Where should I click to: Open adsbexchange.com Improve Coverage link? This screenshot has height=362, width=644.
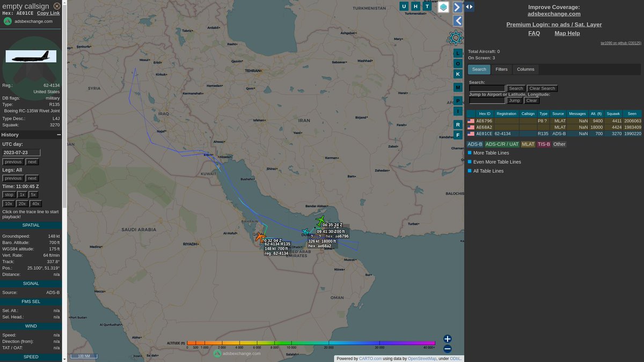click(554, 14)
